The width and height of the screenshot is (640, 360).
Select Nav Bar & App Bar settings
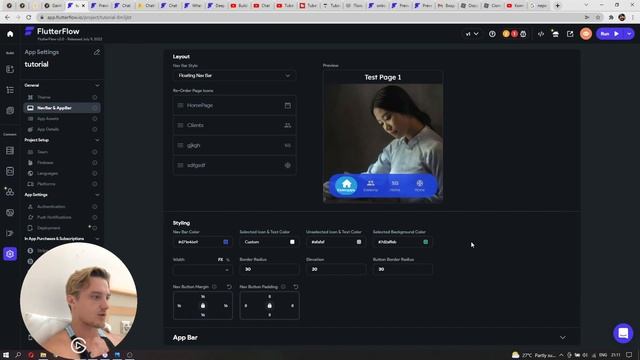[x=62, y=108]
